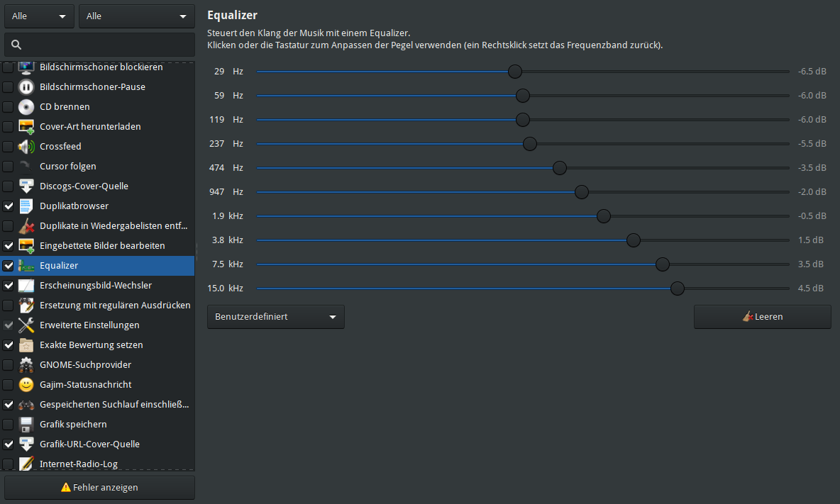Disable the Equalizer plugin checkbox
The width and height of the screenshot is (840, 504).
(x=8, y=265)
